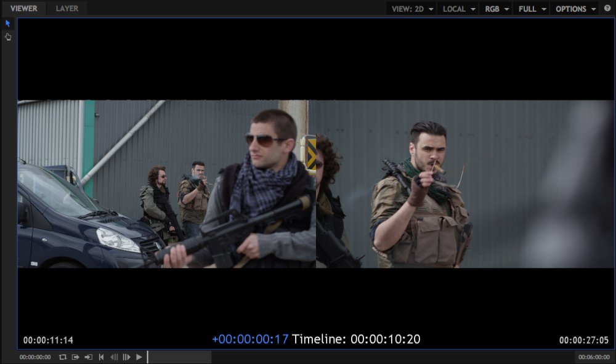Select the hand pan tool
The height and width of the screenshot is (364, 616).
coord(8,37)
